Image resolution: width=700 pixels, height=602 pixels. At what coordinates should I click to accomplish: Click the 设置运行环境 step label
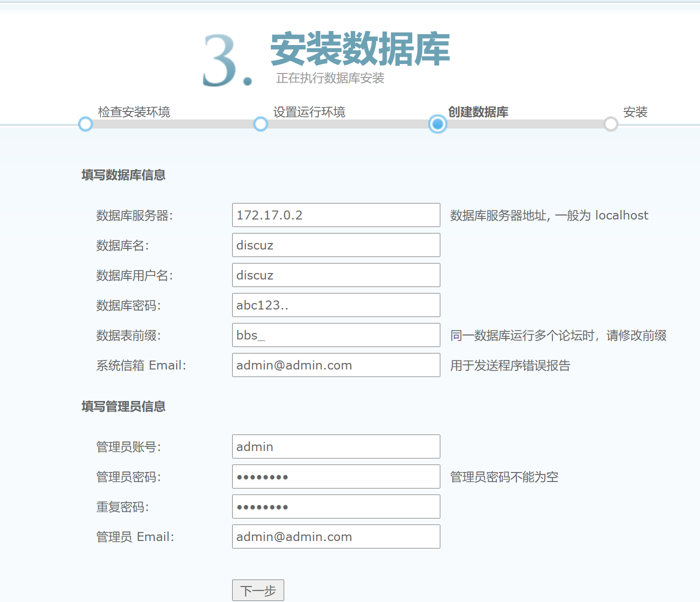pos(309,112)
